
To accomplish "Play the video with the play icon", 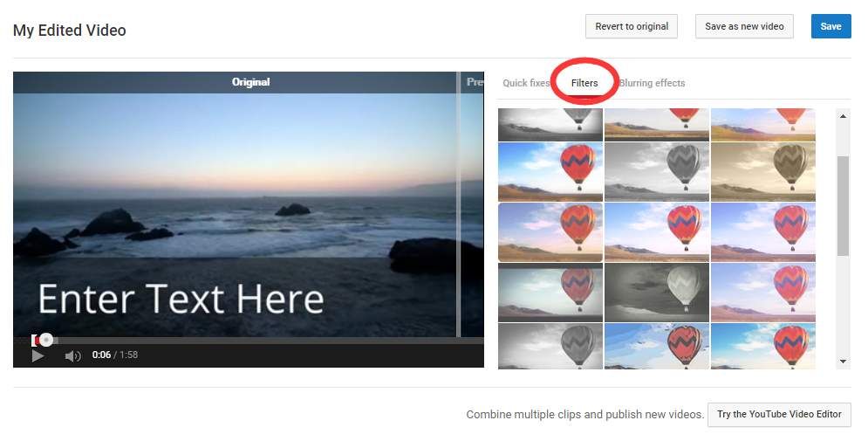I will tap(38, 355).
